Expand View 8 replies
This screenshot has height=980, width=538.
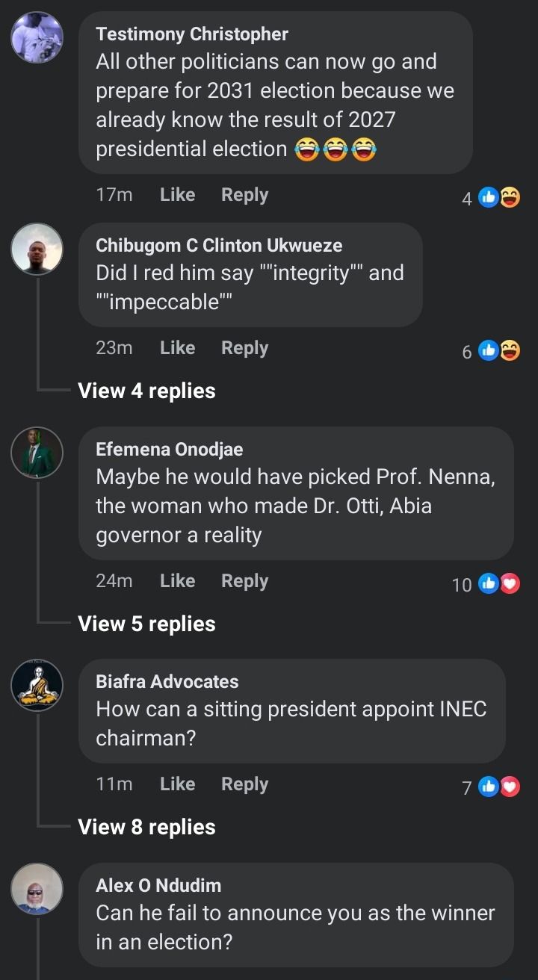pos(146,827)
